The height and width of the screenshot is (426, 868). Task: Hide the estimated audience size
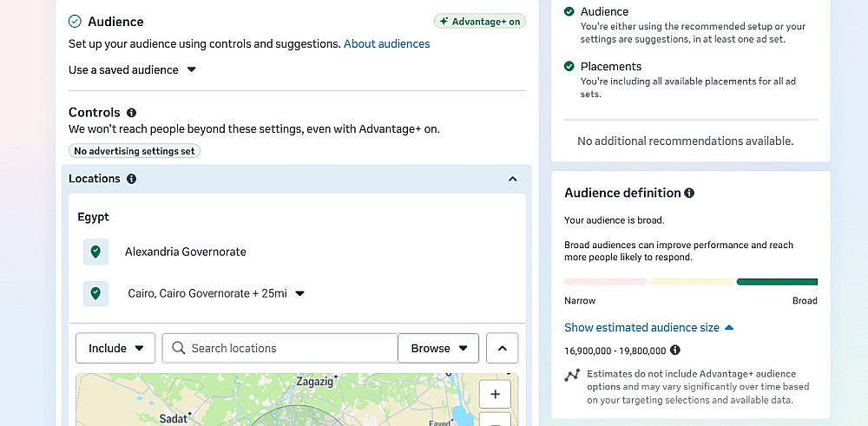click(648, 327)
